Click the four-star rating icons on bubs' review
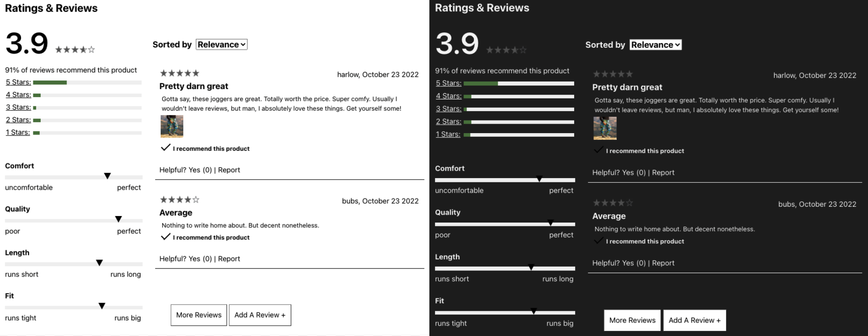 point(179,200)
